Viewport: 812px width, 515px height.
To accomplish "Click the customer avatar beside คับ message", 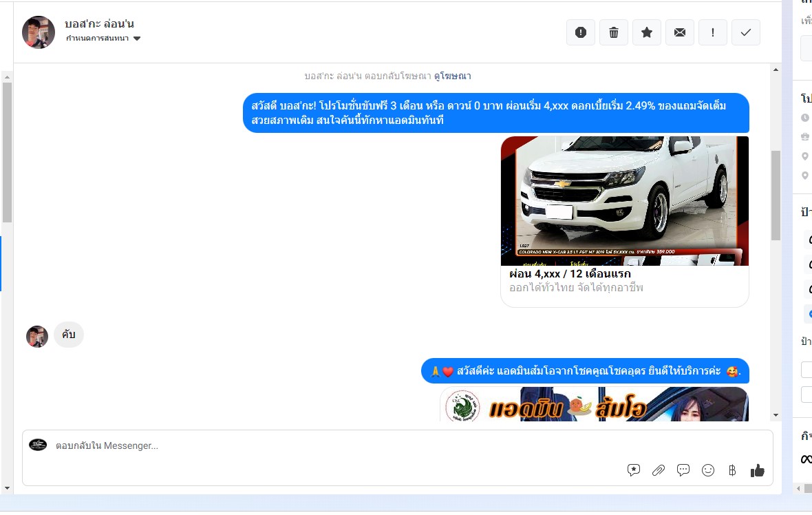I will click(x=37, y=336).
